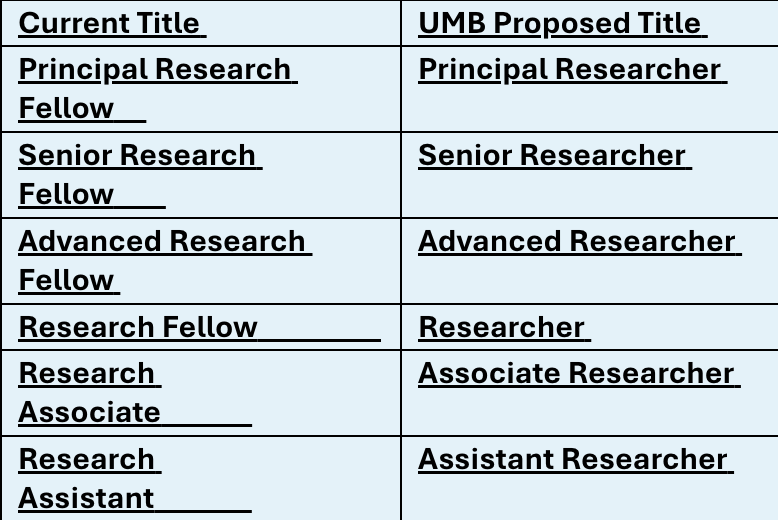The width and height of the screenshot is (778, 520).
Task: Click the word 'Fellow' under Principal Research
Action: point(66,108)
